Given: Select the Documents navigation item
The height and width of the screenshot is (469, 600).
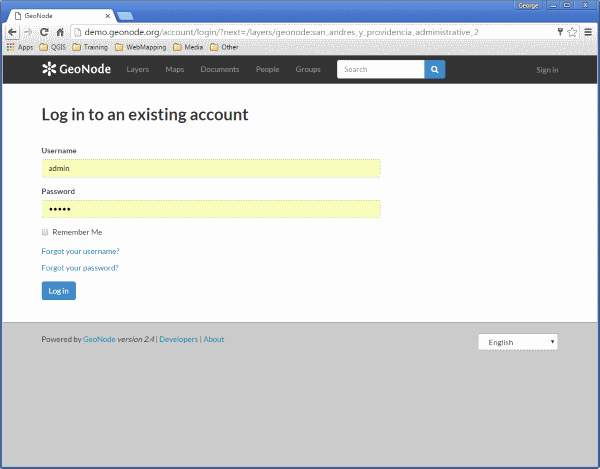Looking at the screenshot, I should [x=220, y=69].
